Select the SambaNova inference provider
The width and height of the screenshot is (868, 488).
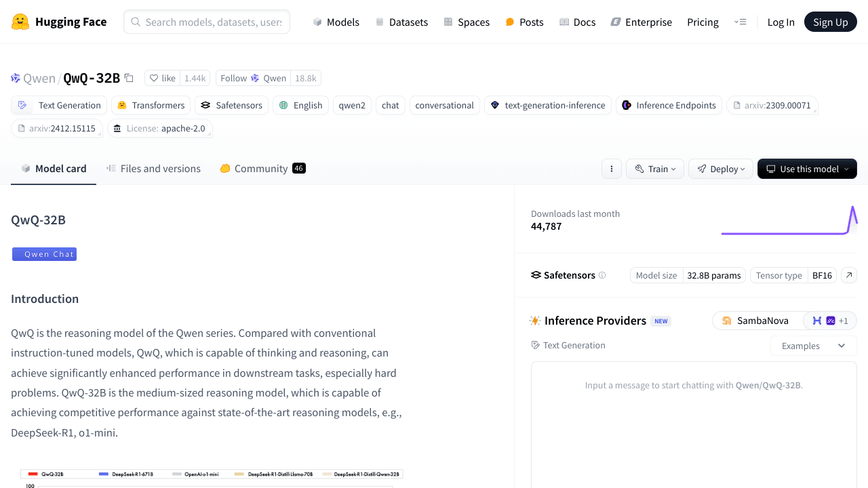coord(755,321)
